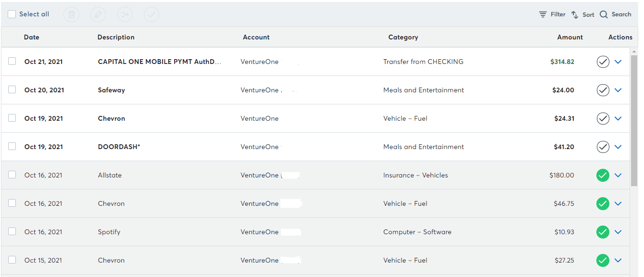Click the Date column header
Image resolution: width=644 pixels, height=277 pixels.
pos(32,37)
